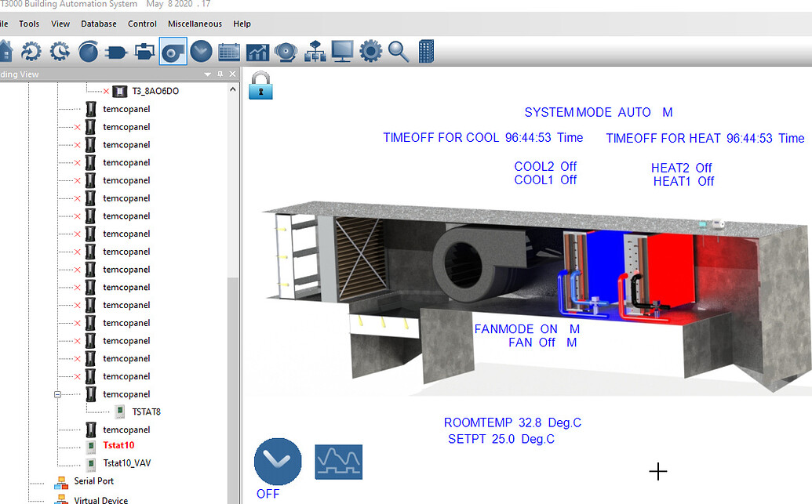Image resolution: width=812 pixels, height=504 pixels.
Task: Select the highlighted fan graphic tool
Action: pyautogui.click(x=173, y=51)
